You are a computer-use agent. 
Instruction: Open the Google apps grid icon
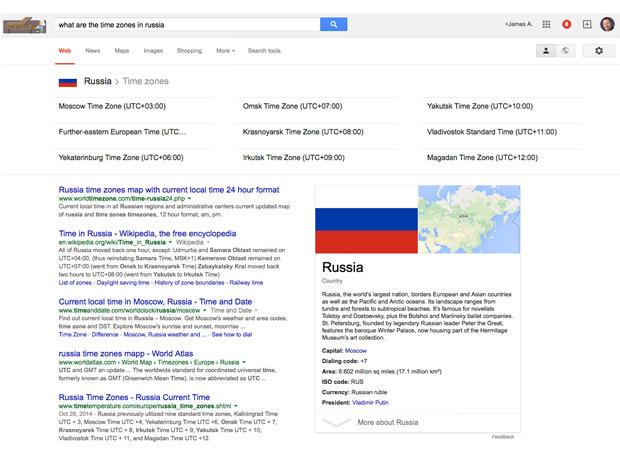tap(546, 25)
